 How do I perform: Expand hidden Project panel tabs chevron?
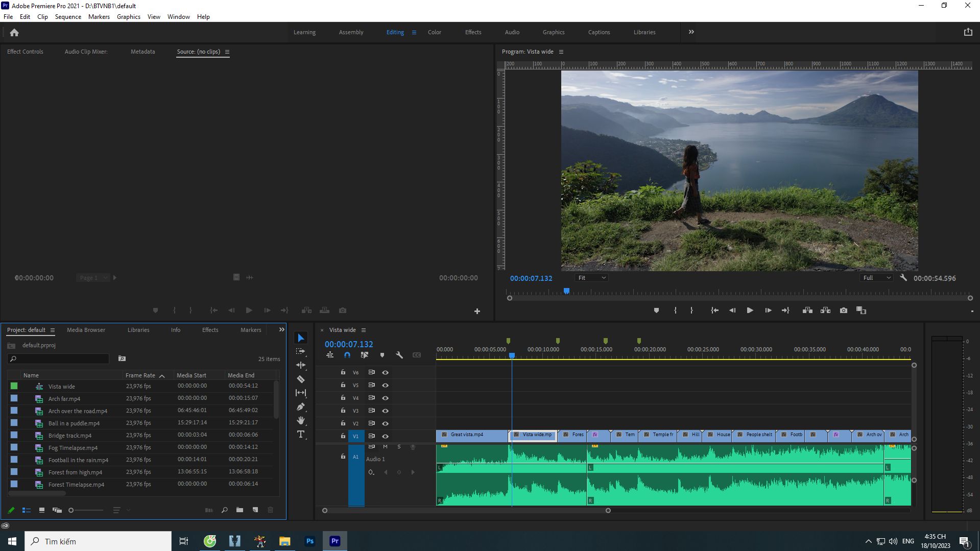[281, 330]
